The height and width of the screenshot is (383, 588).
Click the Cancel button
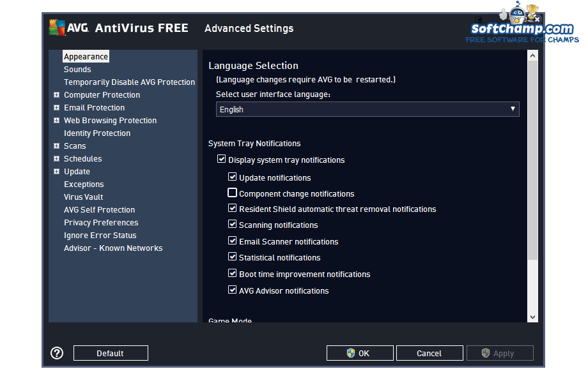click(429, 353)
